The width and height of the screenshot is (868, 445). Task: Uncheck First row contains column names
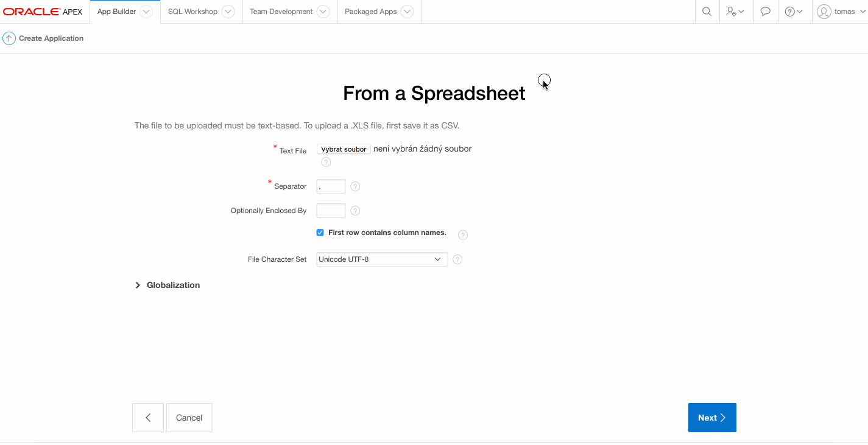tap(320, 233)
